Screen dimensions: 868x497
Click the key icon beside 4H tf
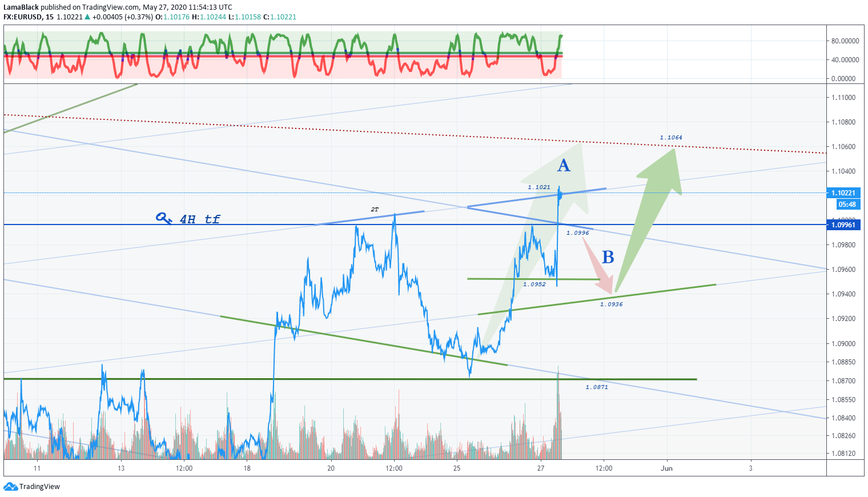[x=163, y=218]
